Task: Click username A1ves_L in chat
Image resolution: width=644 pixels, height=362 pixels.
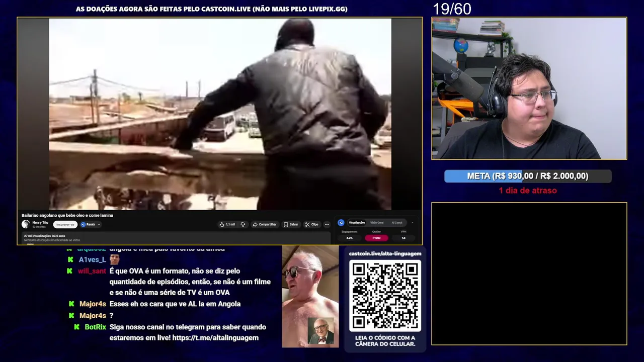Action: click(x=93, y=259)
